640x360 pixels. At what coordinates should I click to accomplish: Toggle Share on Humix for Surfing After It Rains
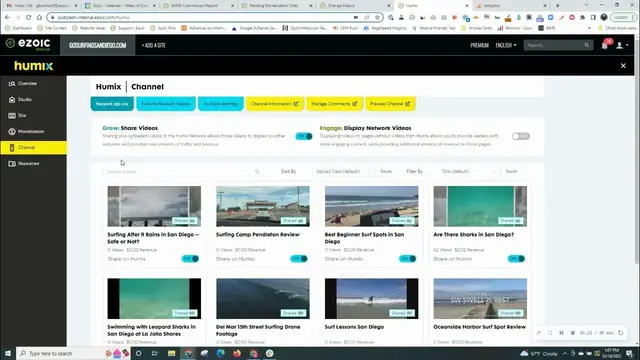pos(190,259)
